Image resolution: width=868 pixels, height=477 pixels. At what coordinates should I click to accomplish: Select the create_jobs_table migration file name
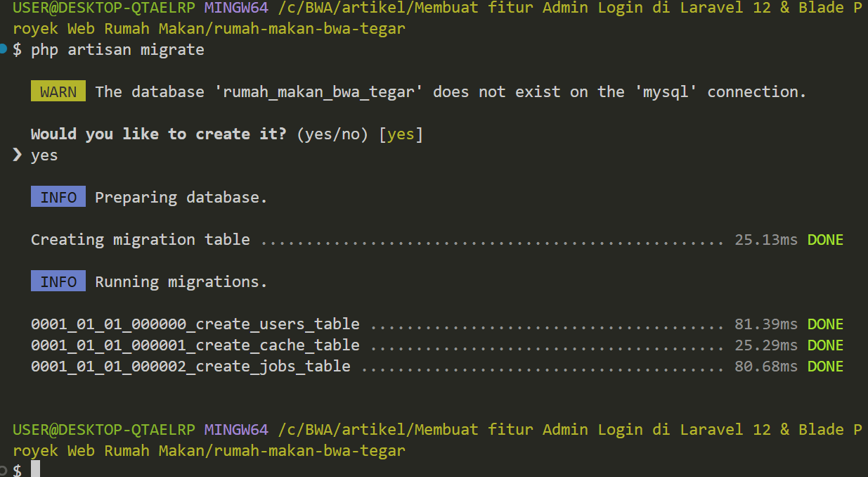click(x=190, y=366)
